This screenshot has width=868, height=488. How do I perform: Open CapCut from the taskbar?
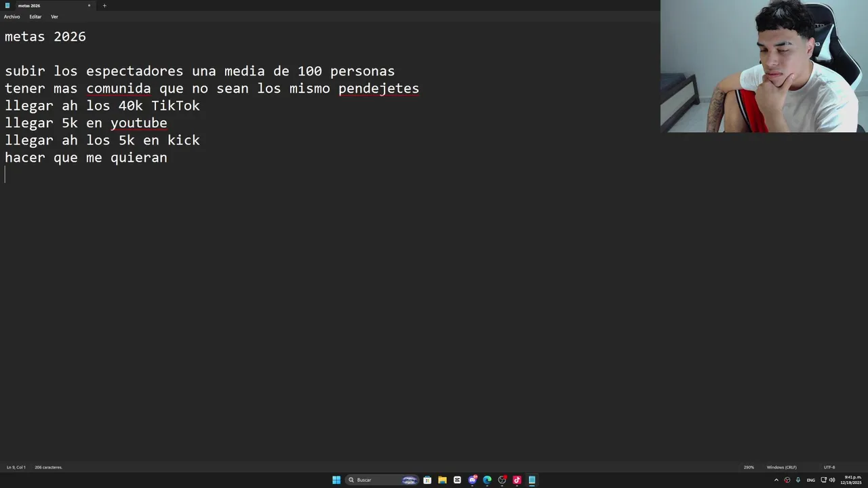pyautogui.click(x=457, y=480)
